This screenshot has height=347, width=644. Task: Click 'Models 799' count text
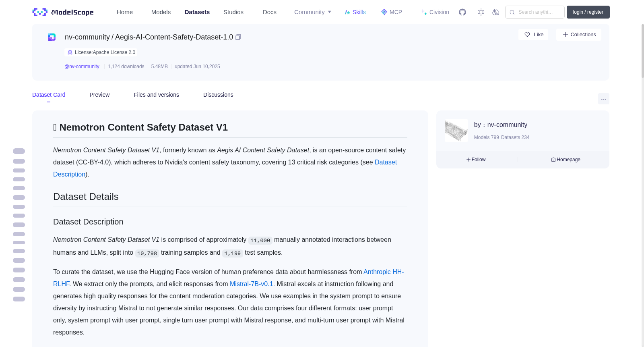point(486,137)
